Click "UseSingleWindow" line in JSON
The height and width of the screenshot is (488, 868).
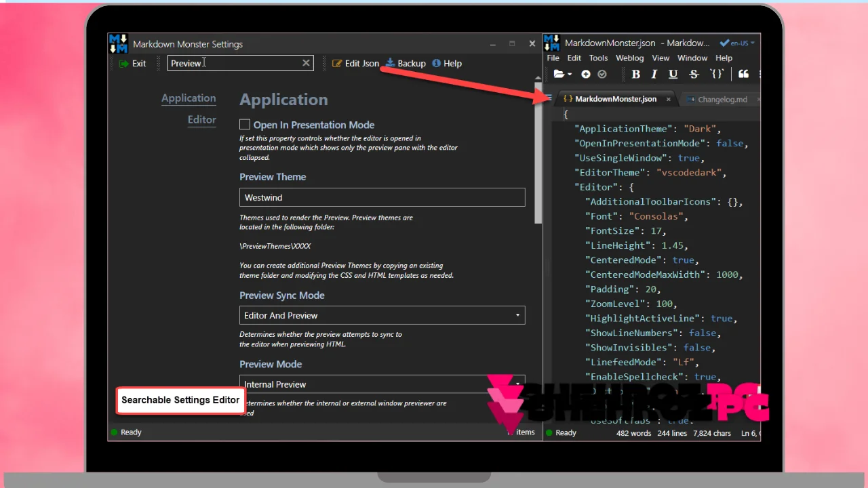click(x=639, y=158)
